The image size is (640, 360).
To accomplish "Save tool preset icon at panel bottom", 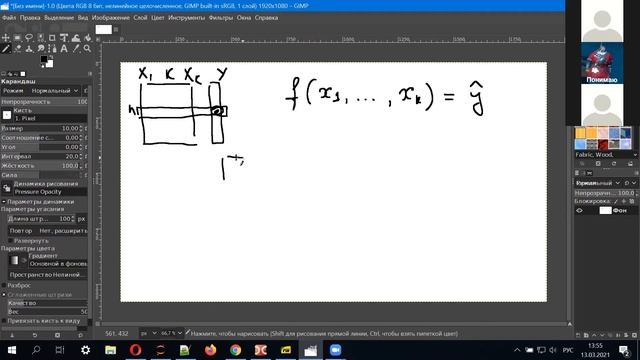I will (12, 335).
